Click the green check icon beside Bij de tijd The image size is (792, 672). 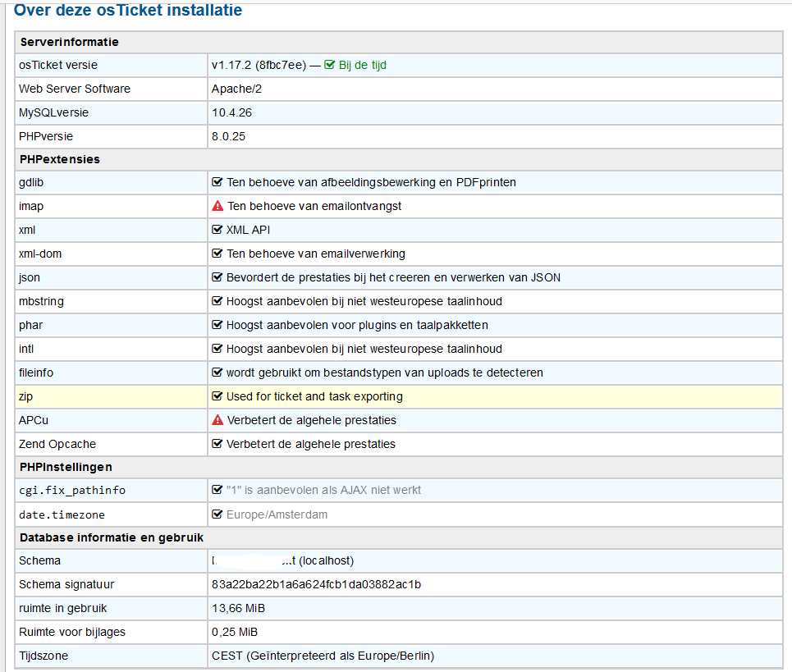tap(329, 65)
